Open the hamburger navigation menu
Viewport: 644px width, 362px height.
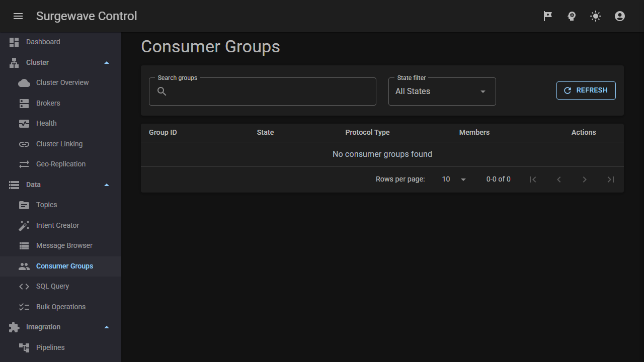coord(18,16)
